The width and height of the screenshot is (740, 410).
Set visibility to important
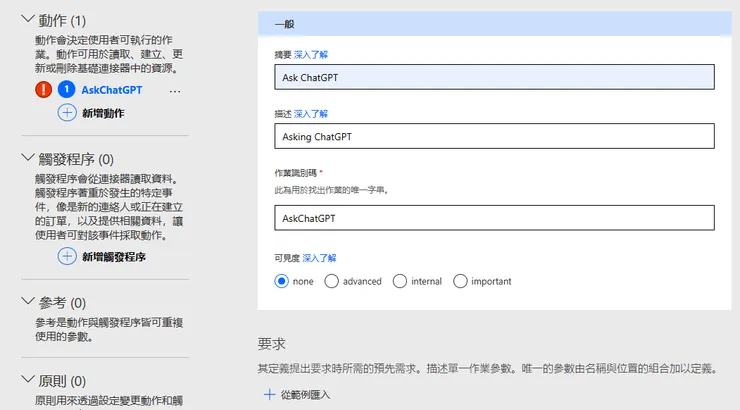pos(460,281)
